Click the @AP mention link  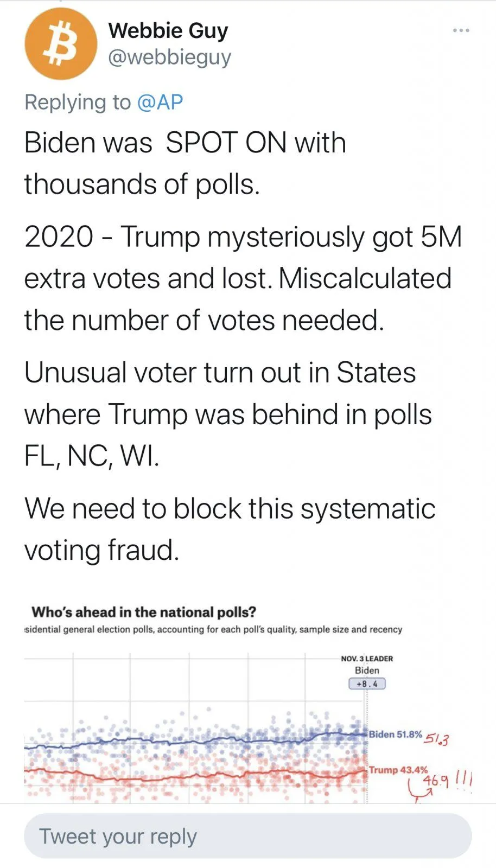pos(160,102)
